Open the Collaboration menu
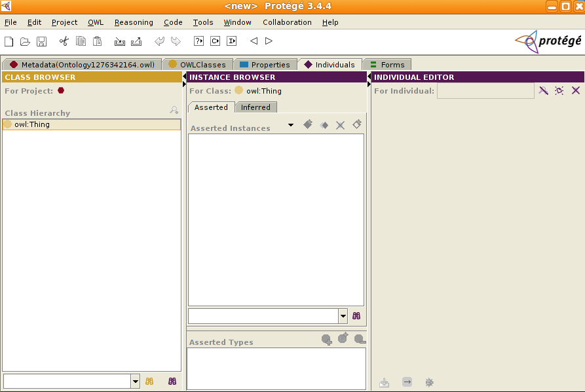 pyautogui.click(x=288, y=22)
